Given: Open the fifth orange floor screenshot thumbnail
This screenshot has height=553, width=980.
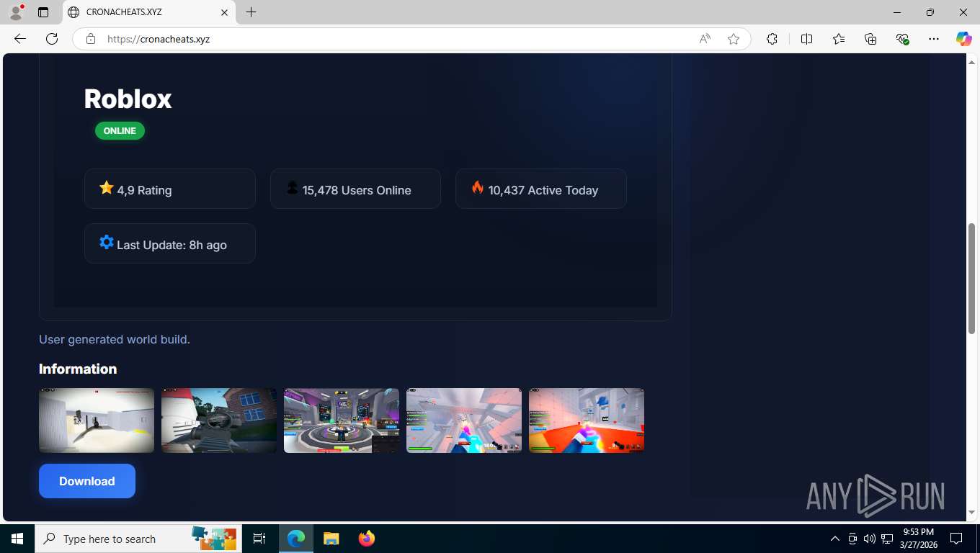Looking at the screenshot, I should click(587, 421).
